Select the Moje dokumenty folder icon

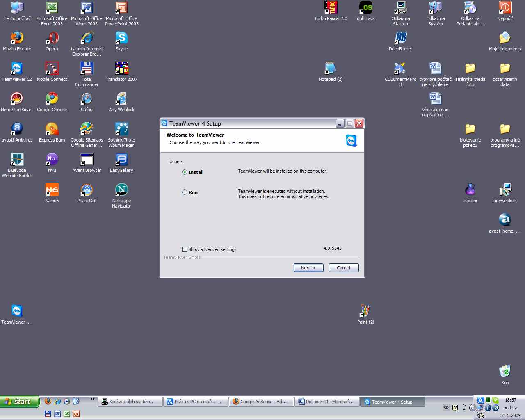click(505, 41)
